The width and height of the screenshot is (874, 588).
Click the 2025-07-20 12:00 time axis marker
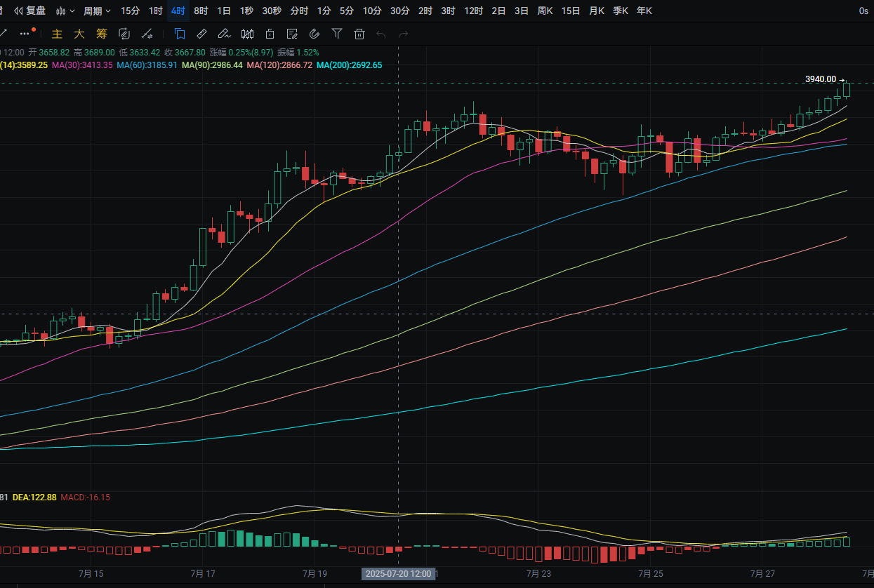[398, 574]
